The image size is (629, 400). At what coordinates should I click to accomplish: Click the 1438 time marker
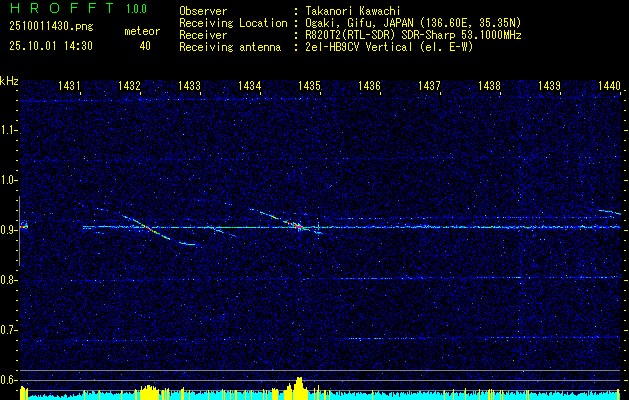pyautogui.click(x=489, y=85)
